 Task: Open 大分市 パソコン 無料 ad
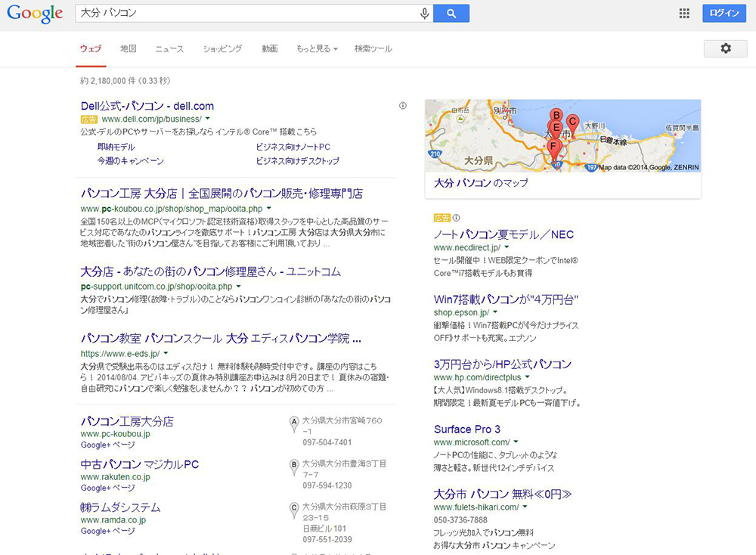tap(503, 494)
